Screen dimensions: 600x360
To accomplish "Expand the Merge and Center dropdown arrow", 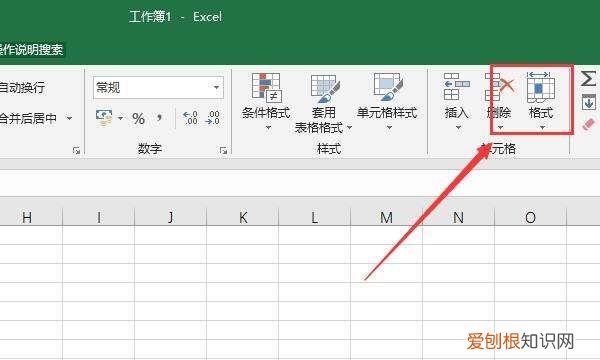I will click(x=69, y=118).
